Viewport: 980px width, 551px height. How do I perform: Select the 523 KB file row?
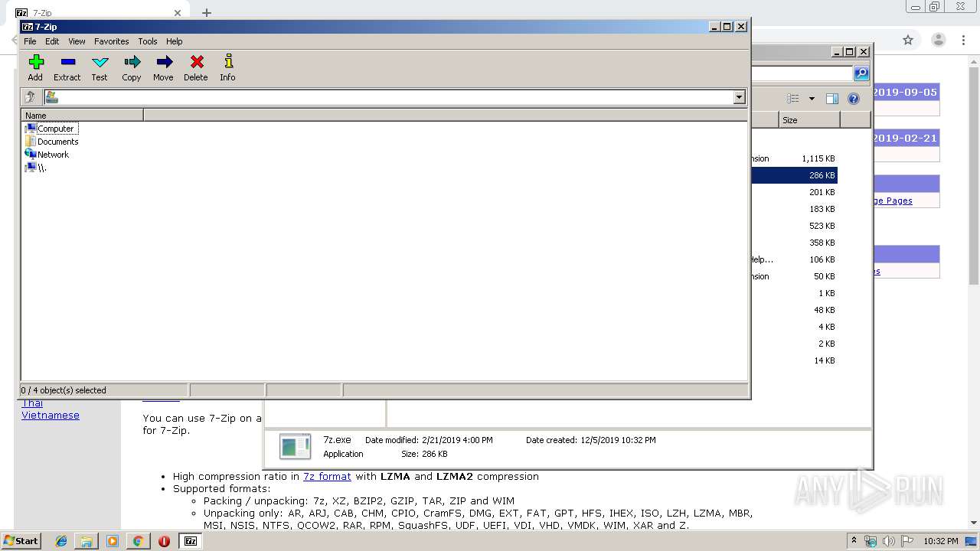[x=793, y=226]
